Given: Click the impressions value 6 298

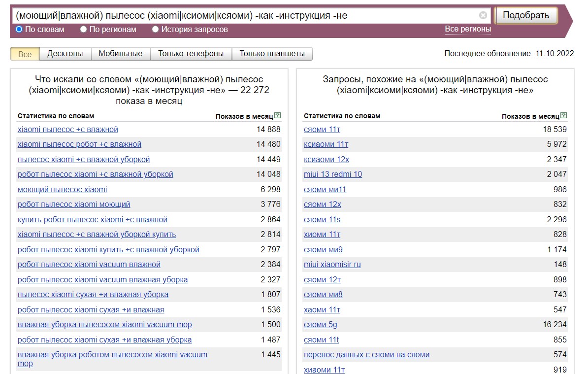Looking at the screenshot, I should (x=270, y=189).
